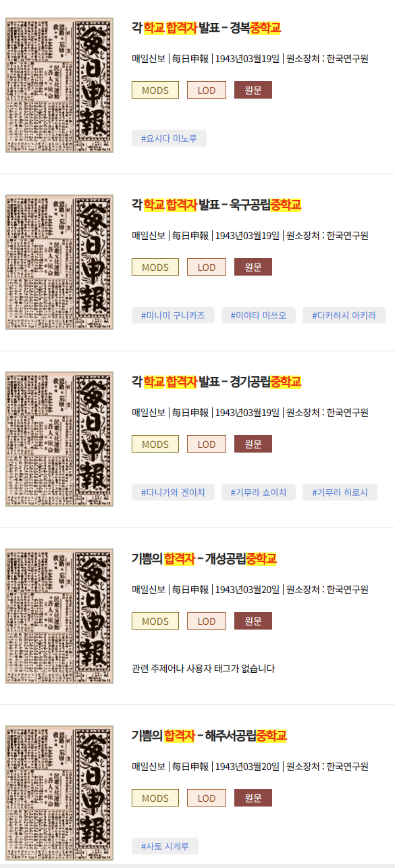395x868 pixels.
Task: Click LOD button for 해주서공립중학교 entry
Action: coord(207,798)
